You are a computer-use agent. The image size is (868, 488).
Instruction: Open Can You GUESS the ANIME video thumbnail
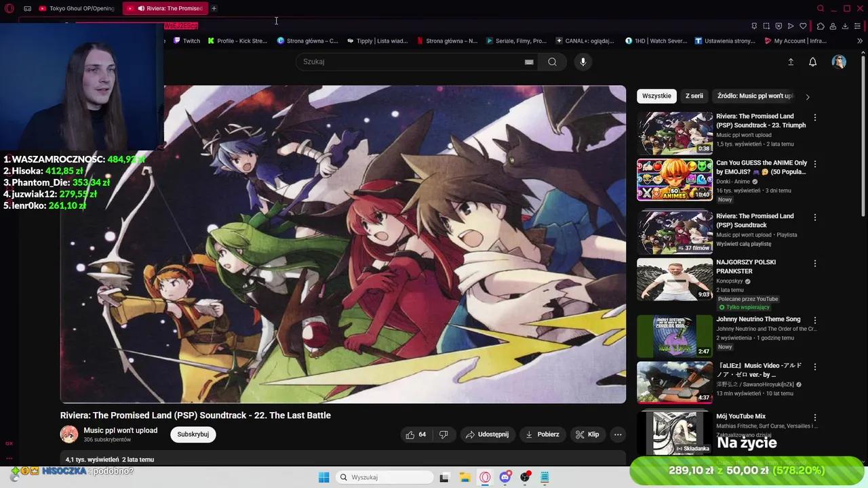tap(675, 180)
